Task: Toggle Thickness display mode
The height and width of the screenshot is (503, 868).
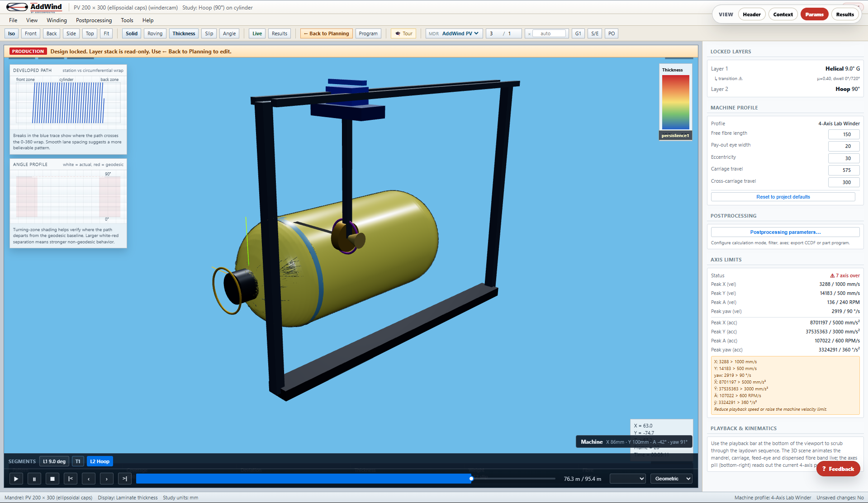Action: click(x=184, y=33)
